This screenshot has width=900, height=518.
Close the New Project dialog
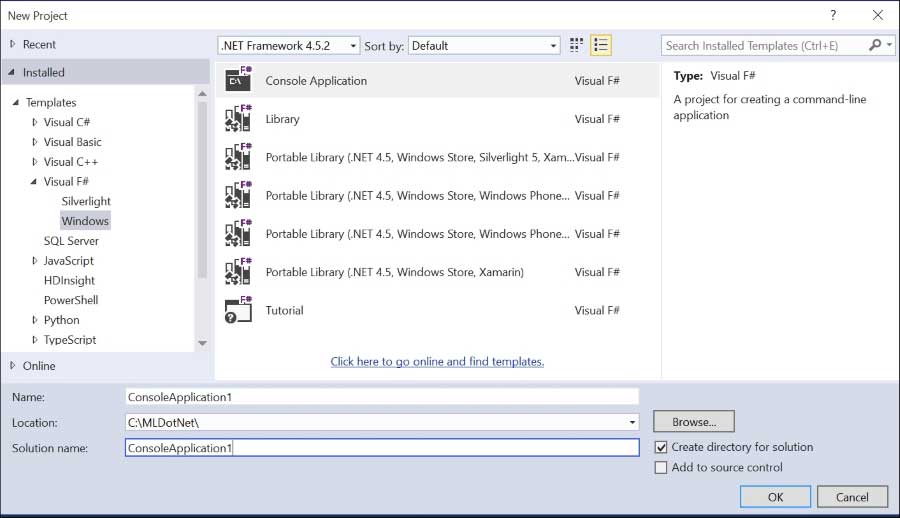pos(878,16)
